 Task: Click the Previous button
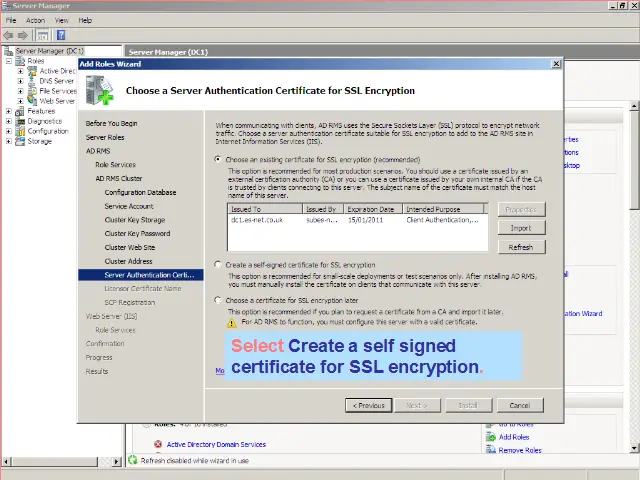click(369, 405)
